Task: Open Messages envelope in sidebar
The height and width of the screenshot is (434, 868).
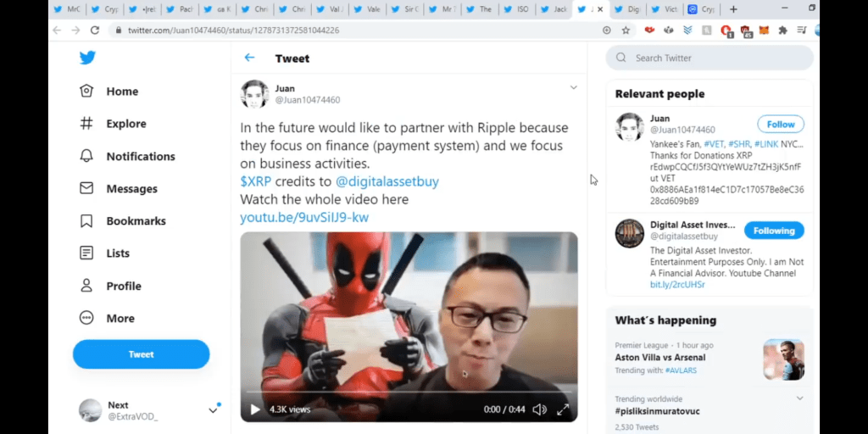Action: (x=86, y=188)
